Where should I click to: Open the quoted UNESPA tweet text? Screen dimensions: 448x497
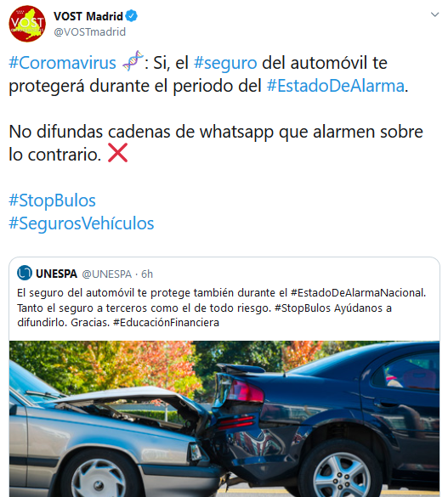[221, 308]
